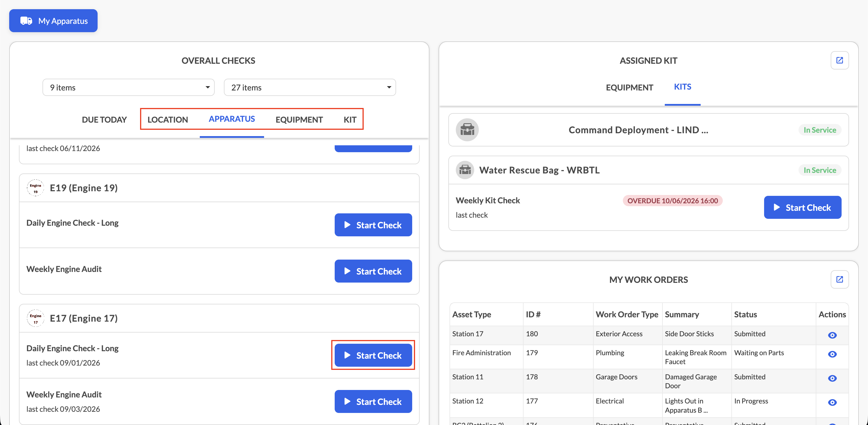Start E17 Daily Engine Check - Long
This screenshot has height=425, width=868.
click(x=373, y=355)
